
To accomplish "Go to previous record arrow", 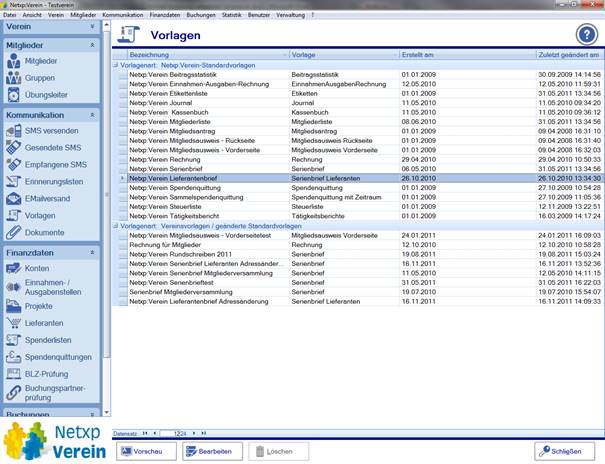I will [x=155, y=434].
